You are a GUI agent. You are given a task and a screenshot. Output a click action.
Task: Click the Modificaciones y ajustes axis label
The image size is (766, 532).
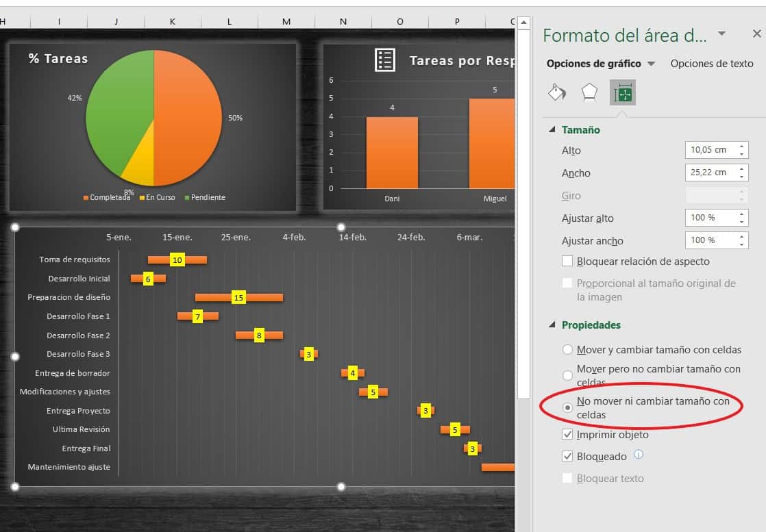[65, 392]
